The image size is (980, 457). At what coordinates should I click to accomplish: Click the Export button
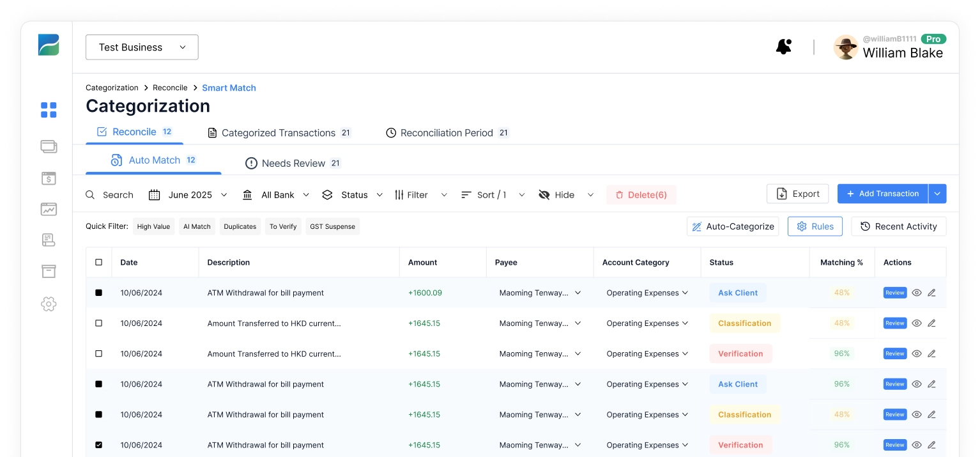[797, 194]
